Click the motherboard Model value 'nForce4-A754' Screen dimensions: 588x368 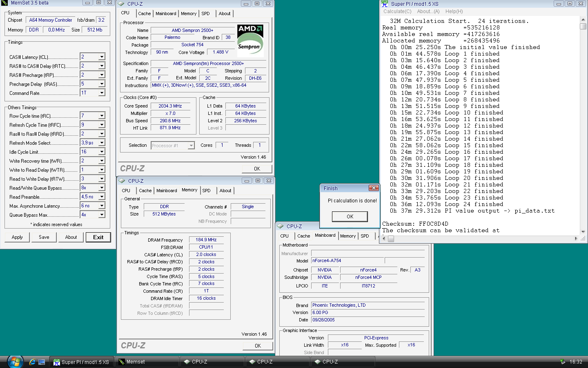coord(347,260)
